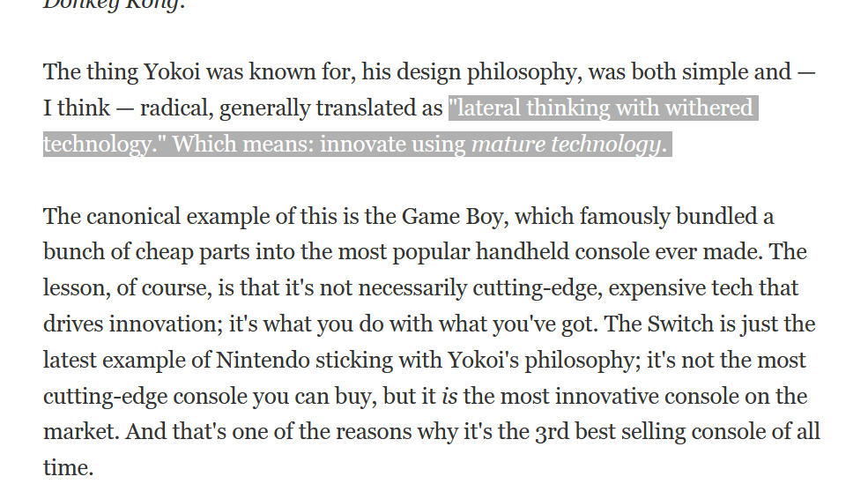
Task: Click the italic words "mature technology"
Action: click(x=565, y=145)
